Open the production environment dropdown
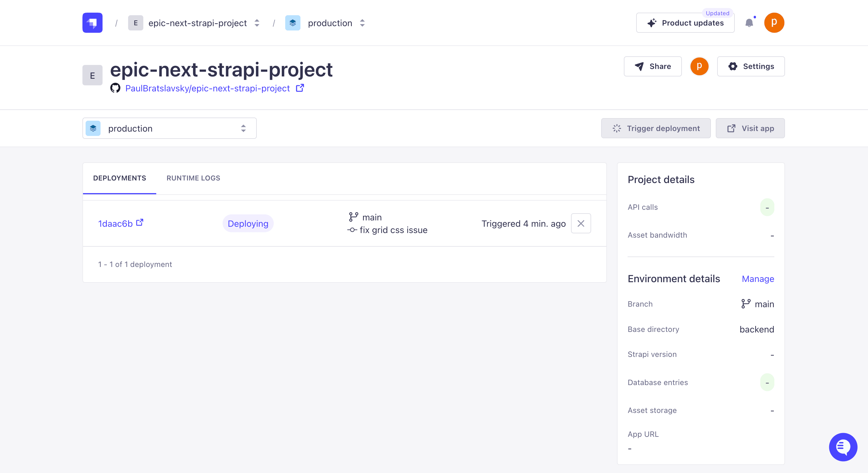Viewport: 868px width, 473px height. tap(169, 128)
